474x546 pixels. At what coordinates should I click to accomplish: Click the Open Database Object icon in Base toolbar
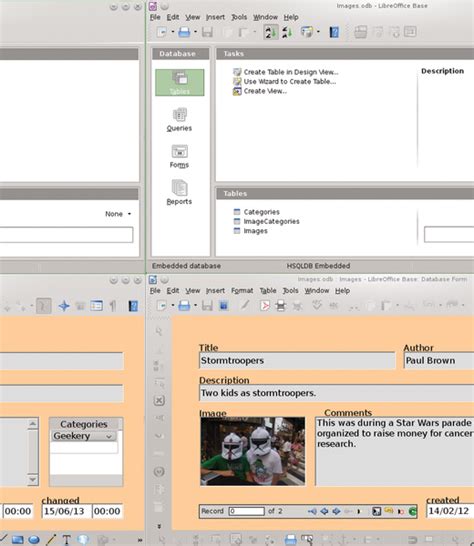coord(361,32)
